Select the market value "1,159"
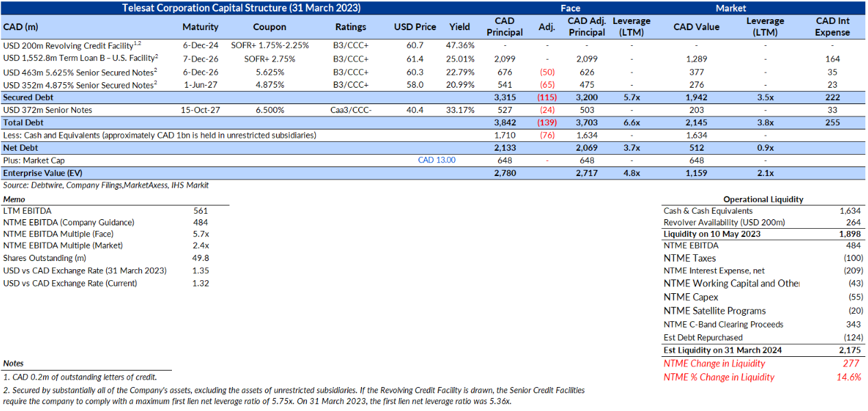The image size is (868, 411). (697, 173)
